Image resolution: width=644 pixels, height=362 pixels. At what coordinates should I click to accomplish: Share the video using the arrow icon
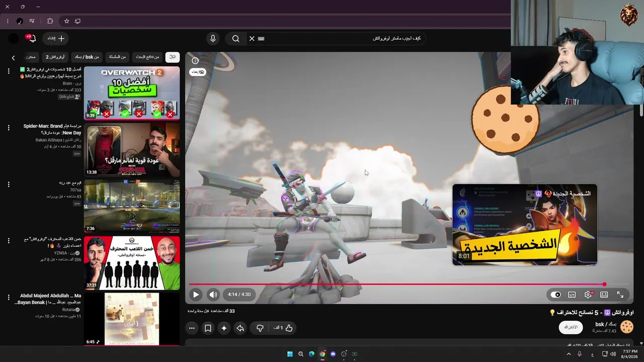tap(240, 328)
